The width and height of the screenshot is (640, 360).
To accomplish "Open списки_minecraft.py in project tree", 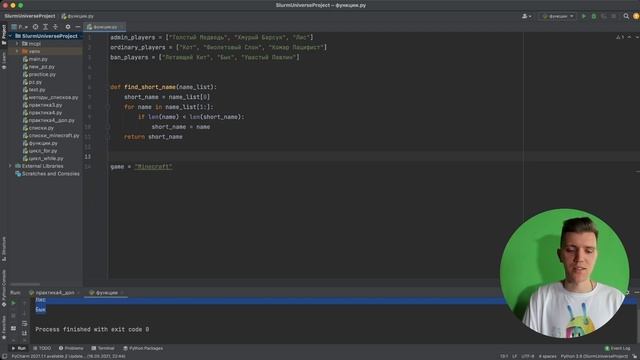I will (54, 136).
